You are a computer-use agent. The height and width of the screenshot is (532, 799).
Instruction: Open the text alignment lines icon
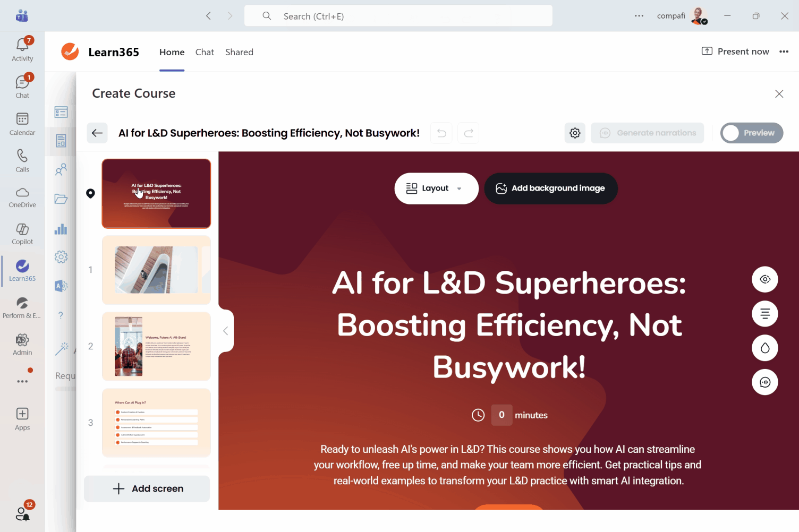point(764,314)
